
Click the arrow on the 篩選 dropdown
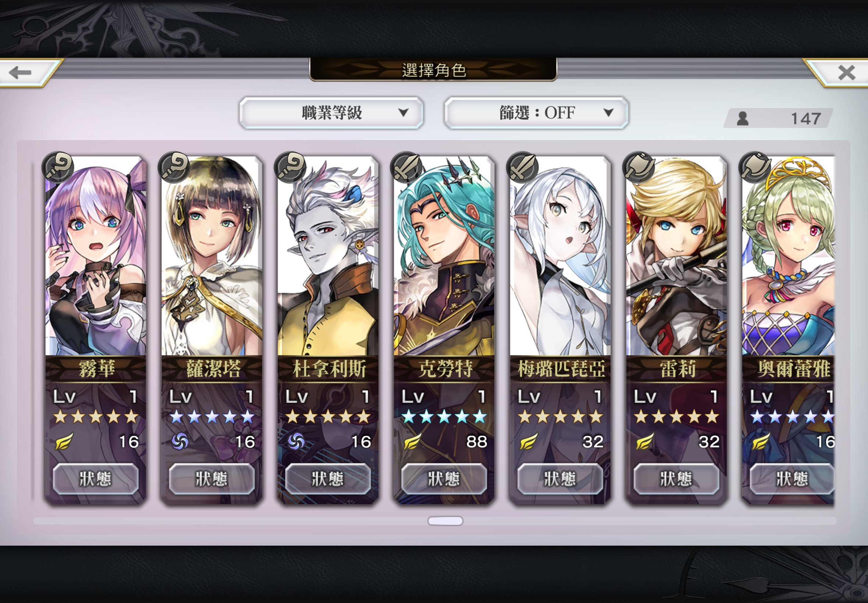(608, 112)
